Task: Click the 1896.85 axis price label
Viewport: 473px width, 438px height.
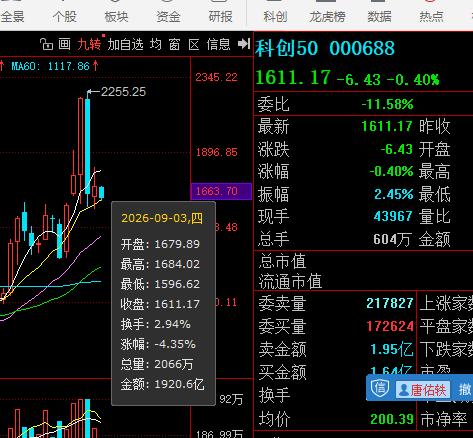Action: click(x=217, y=152)
